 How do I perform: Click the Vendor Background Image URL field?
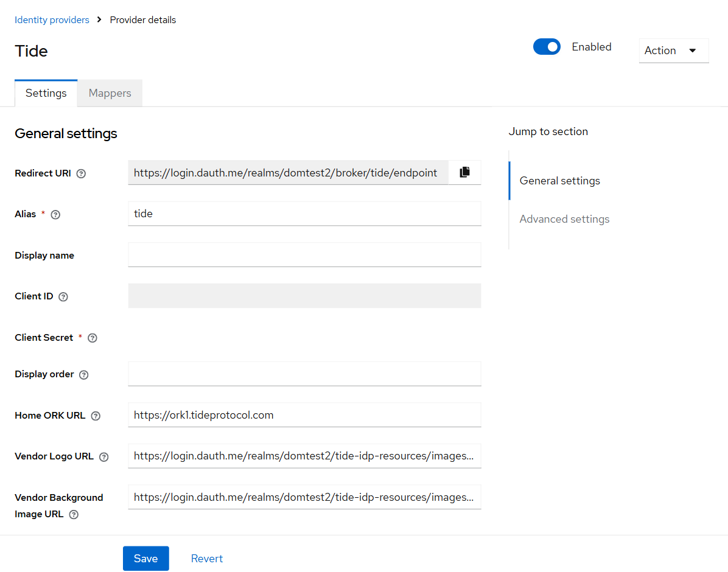click(x=304, y=497)
